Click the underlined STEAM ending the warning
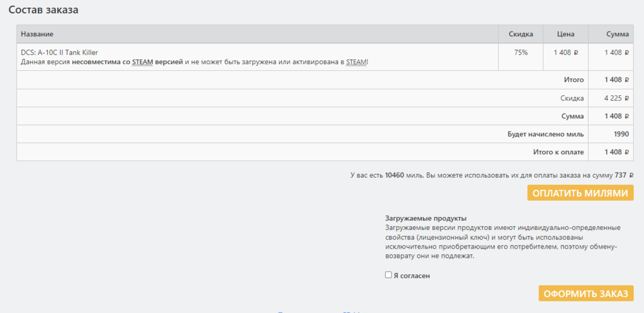 pos(356,62)
